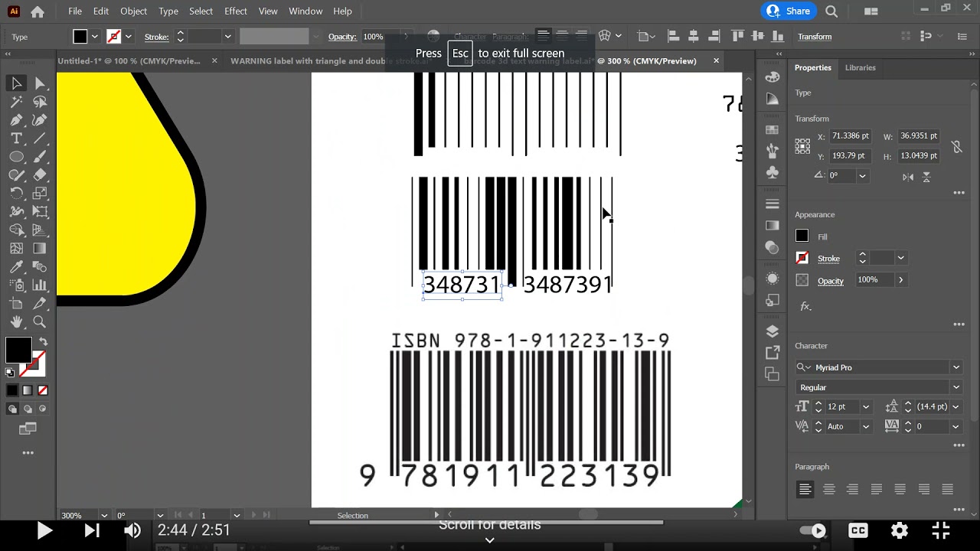Select the Width tool
The image size is (980, 551).
16,211
